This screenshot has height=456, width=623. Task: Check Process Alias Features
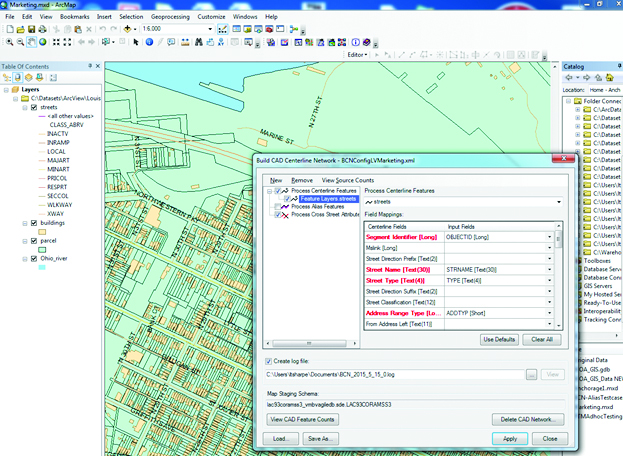pyautogui.click(x=278, y=207)
